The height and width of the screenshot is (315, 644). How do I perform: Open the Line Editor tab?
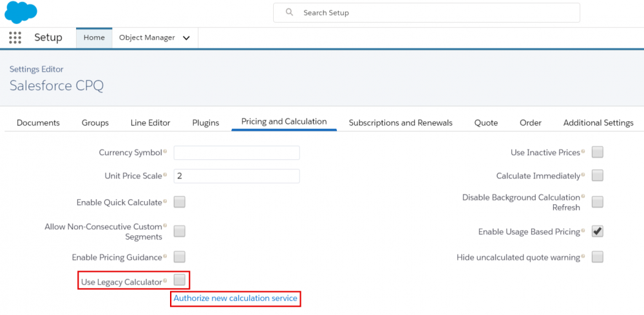(150, 123)
